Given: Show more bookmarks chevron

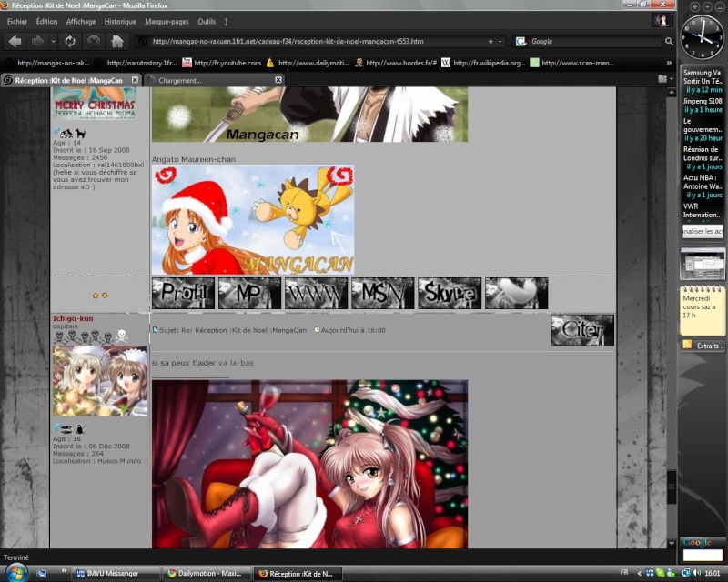Looking at the screenshot, I should coord(669,63).
